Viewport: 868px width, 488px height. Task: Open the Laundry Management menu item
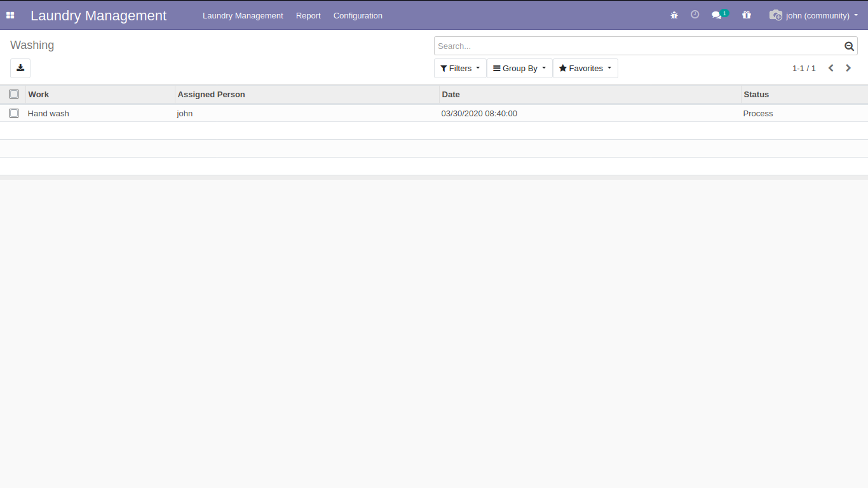[243, 15]
